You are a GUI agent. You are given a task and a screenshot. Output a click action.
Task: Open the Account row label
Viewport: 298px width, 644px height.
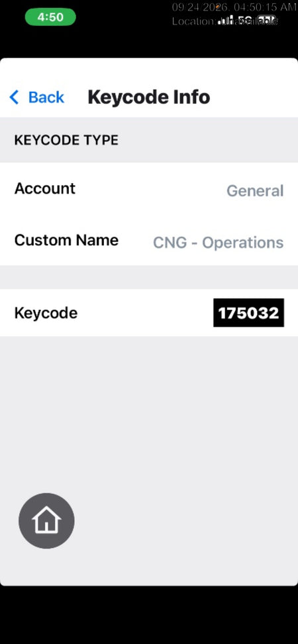tap(45, 188)
